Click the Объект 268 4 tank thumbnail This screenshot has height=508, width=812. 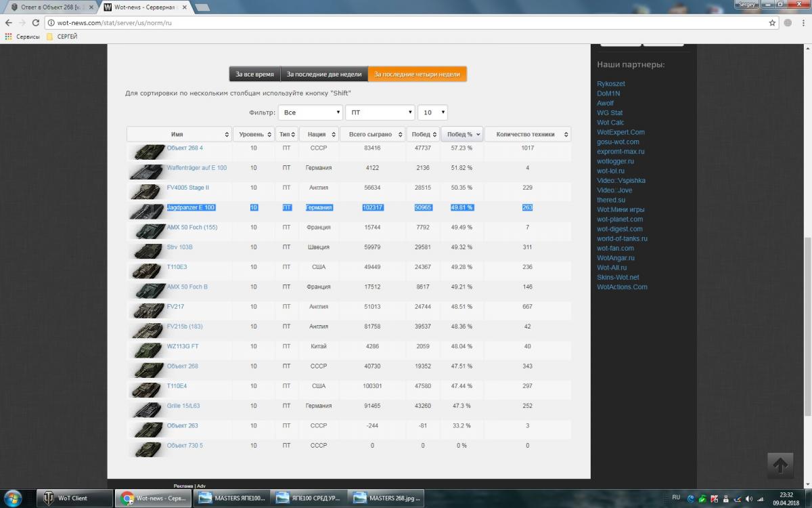click(148, 150)
